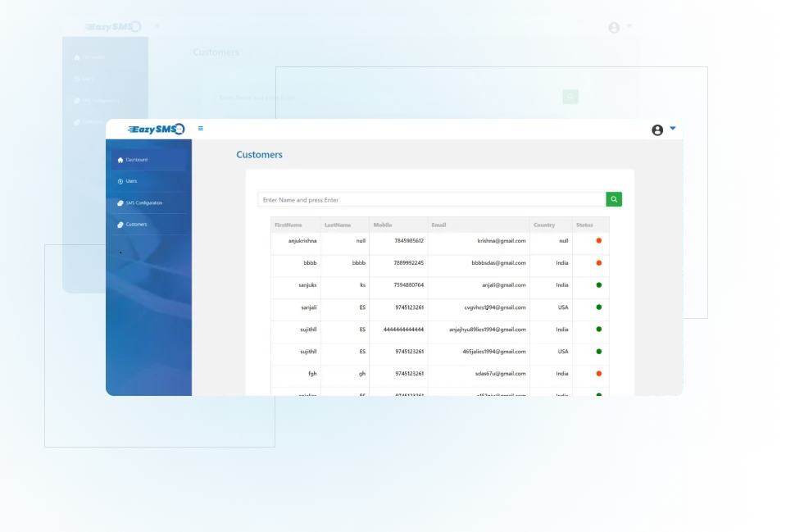
Task: Click the Dashboard home icon in the front sidebar
Action: pos(120,160)
